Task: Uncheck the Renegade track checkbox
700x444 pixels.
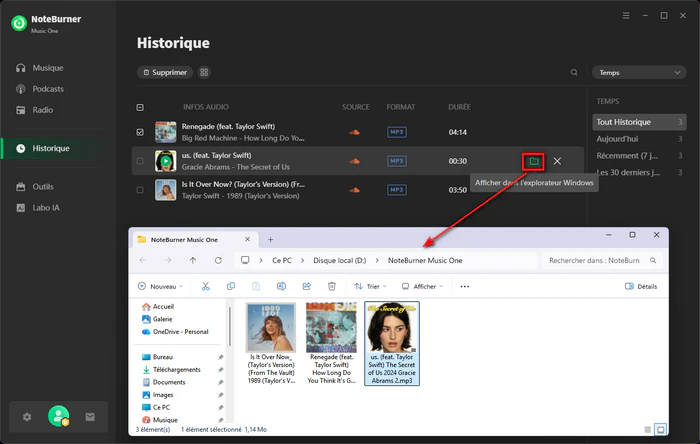Action: pos(140,131)
